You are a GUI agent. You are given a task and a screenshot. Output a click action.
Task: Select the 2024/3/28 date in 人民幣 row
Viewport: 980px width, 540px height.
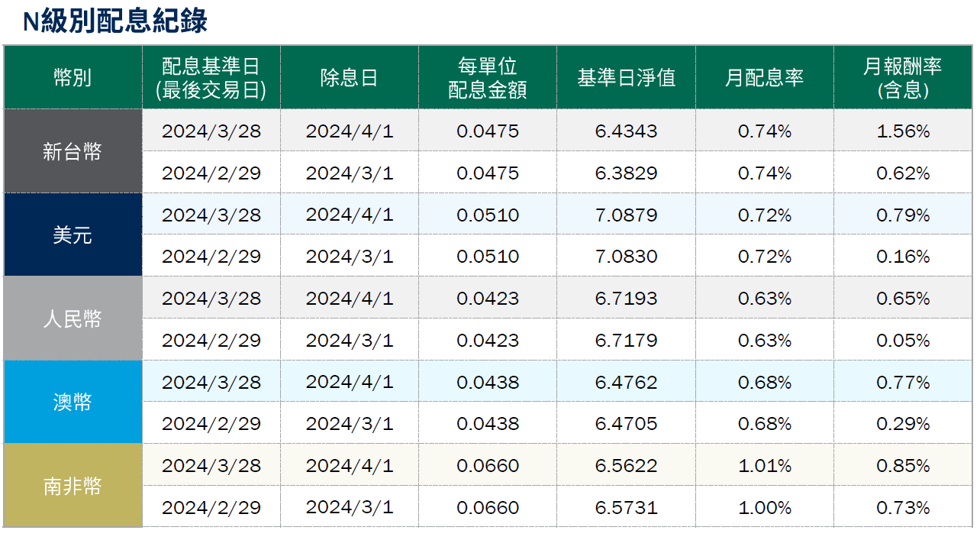click(x=211, y=297)
